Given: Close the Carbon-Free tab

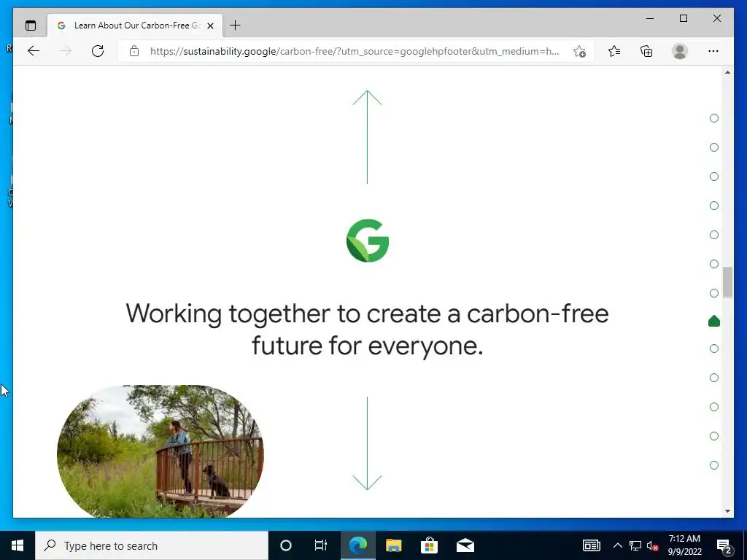Looking at the screenshot, I should (x=211, y=26).
